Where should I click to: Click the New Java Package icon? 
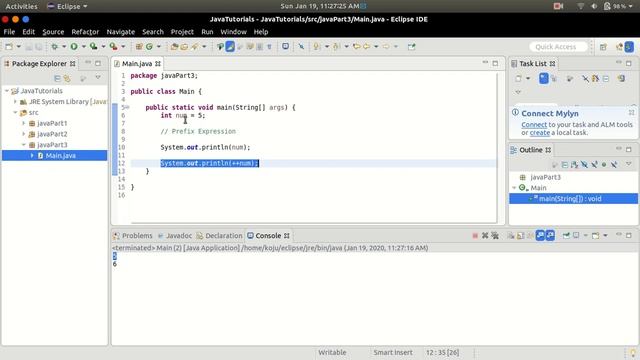[139, 47]
